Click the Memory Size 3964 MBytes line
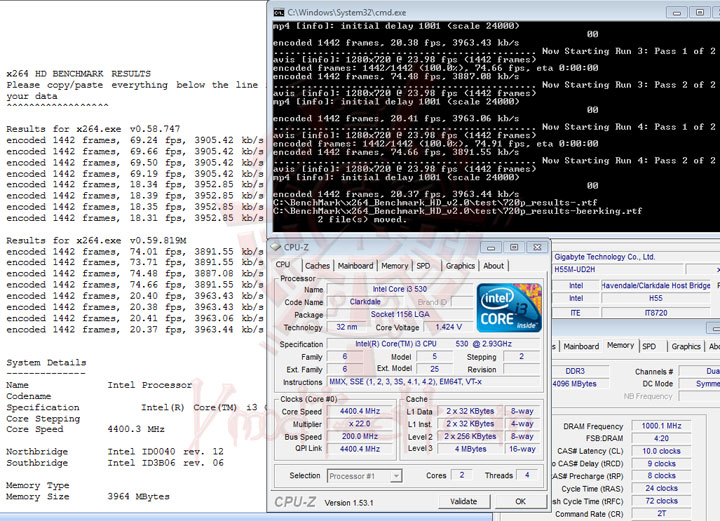Viewport: 720px width, 521px height. pyautogui.click(x=88, y=497)
